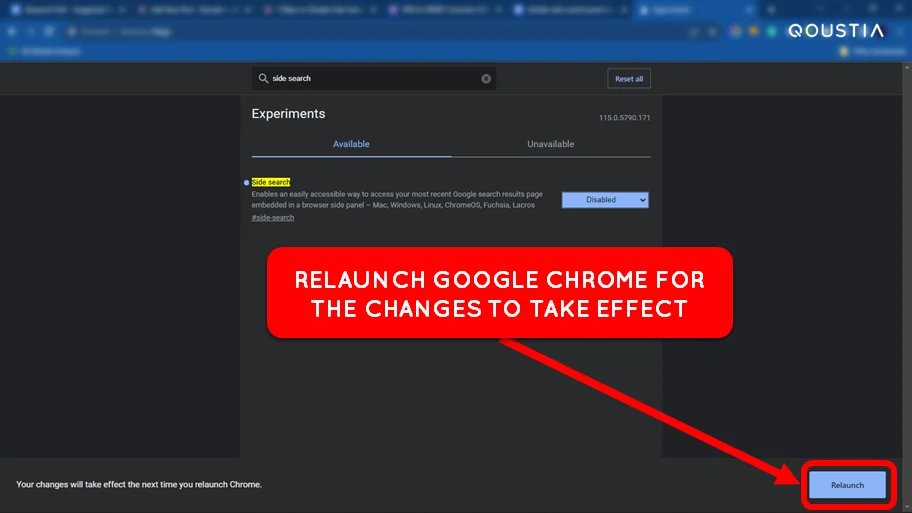912x513 pixels.
Task: Click the search magnifier icon
Action: tap(263, 78)
